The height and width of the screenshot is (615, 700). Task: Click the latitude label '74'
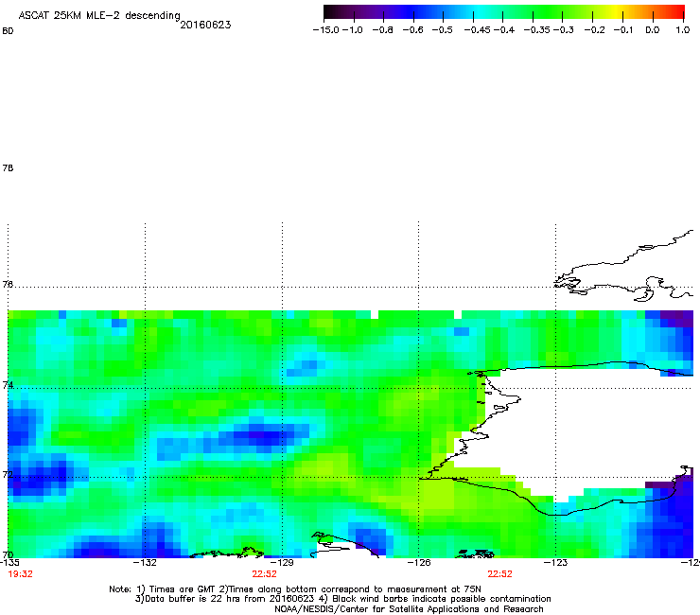click(8, 385)
